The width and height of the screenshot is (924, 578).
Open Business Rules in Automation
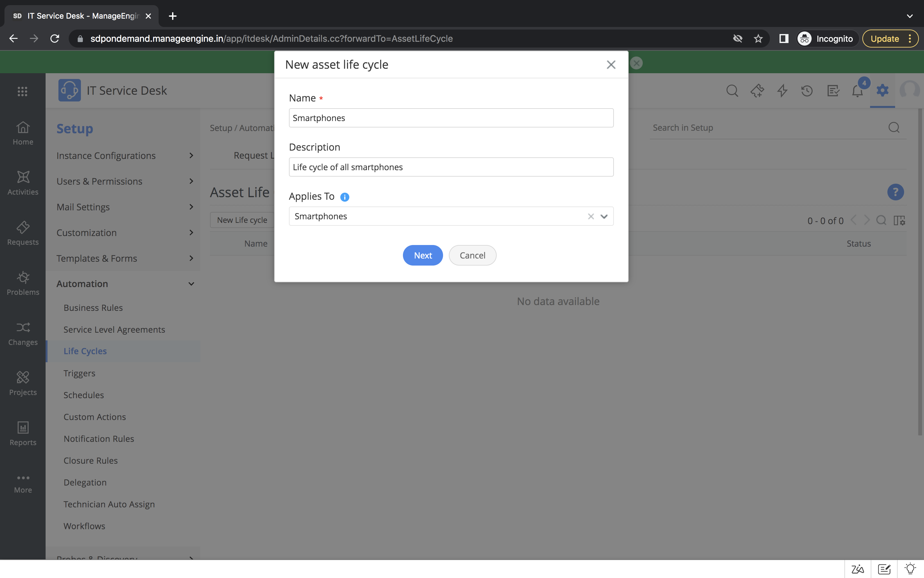[x=93, y=308]
